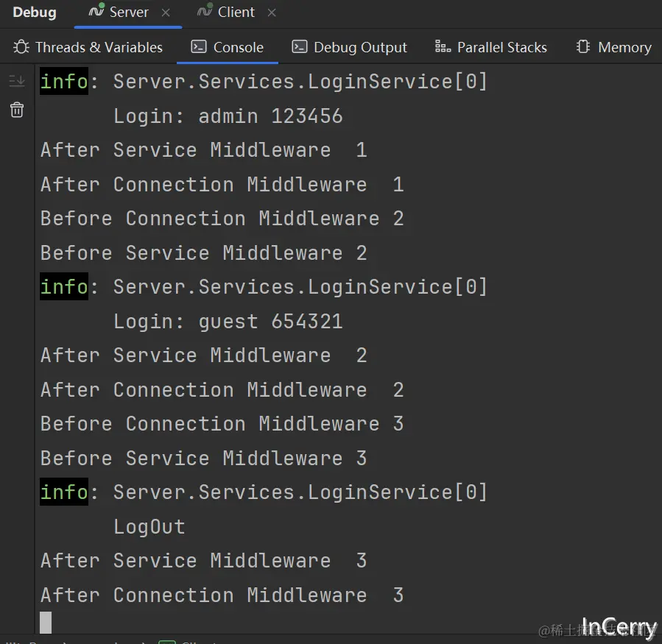The image size is (662, 644).
Task: Click 'After Service Middleware 1' line
Action: [204, 150]
